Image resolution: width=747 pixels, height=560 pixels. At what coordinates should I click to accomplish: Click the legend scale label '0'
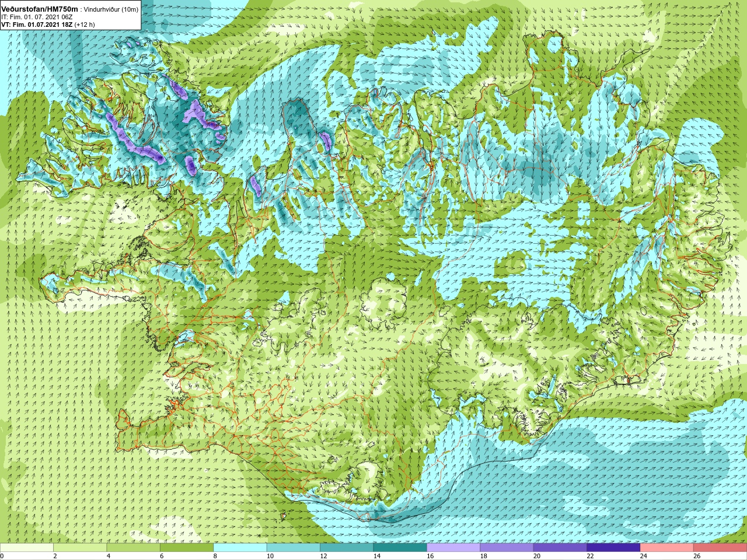point(2,556)
